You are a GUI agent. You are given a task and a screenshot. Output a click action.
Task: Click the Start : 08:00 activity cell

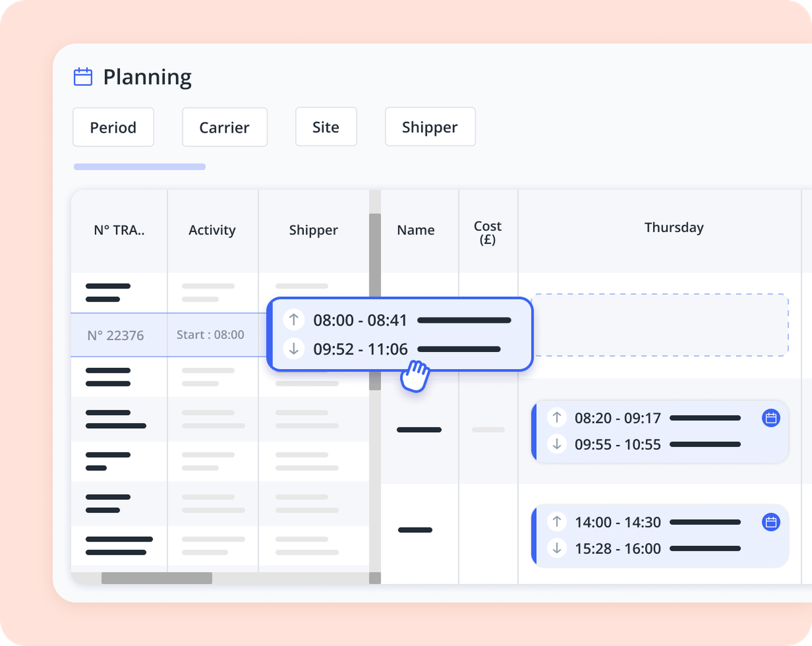210,335
